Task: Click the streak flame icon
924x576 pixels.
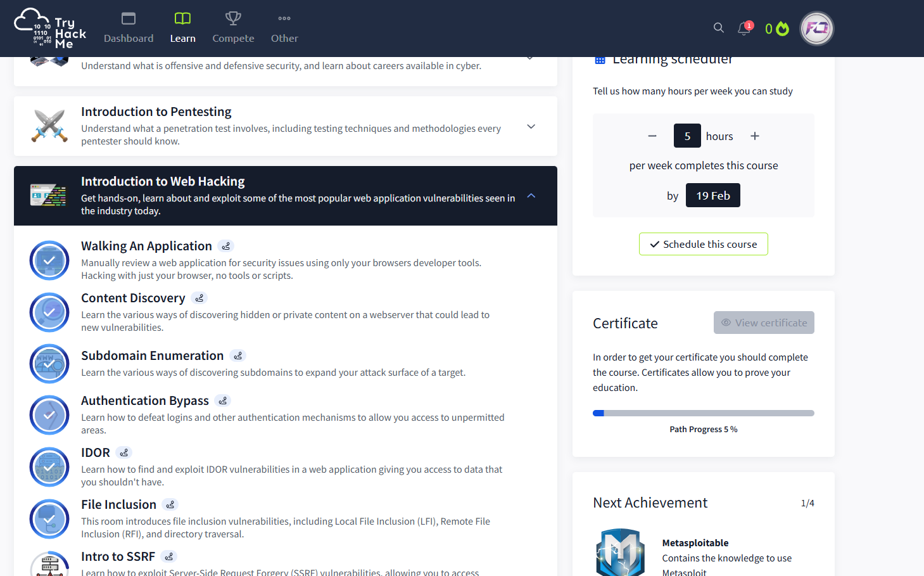Action: click(782, 29)
